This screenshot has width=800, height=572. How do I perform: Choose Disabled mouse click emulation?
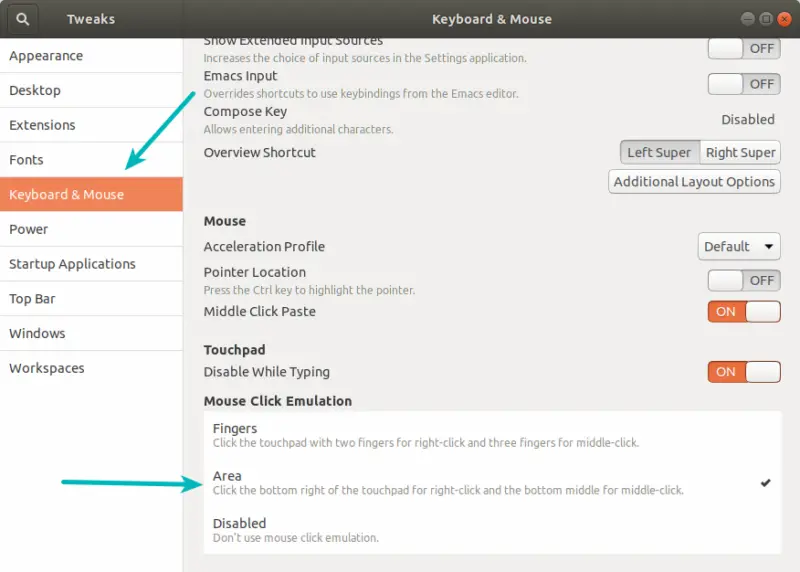(492, 530)
